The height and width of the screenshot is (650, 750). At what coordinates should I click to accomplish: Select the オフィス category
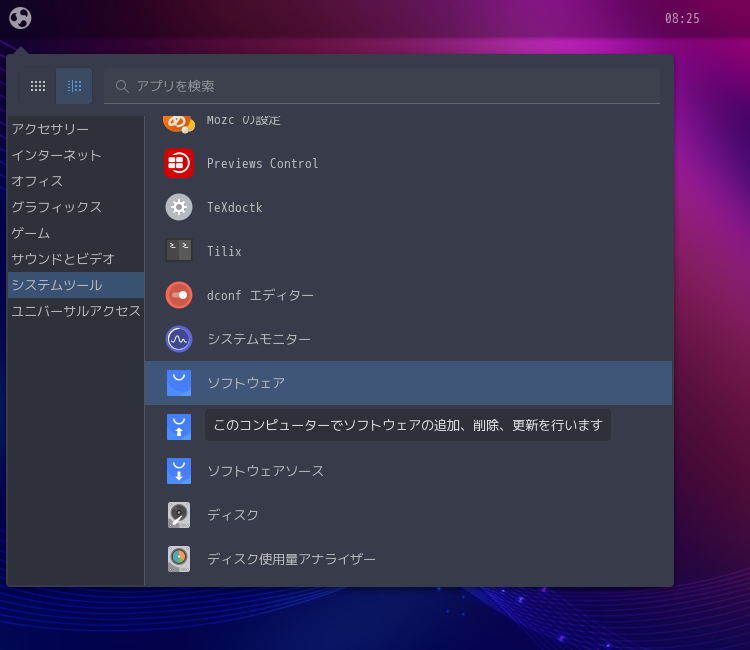pos(76,181)
